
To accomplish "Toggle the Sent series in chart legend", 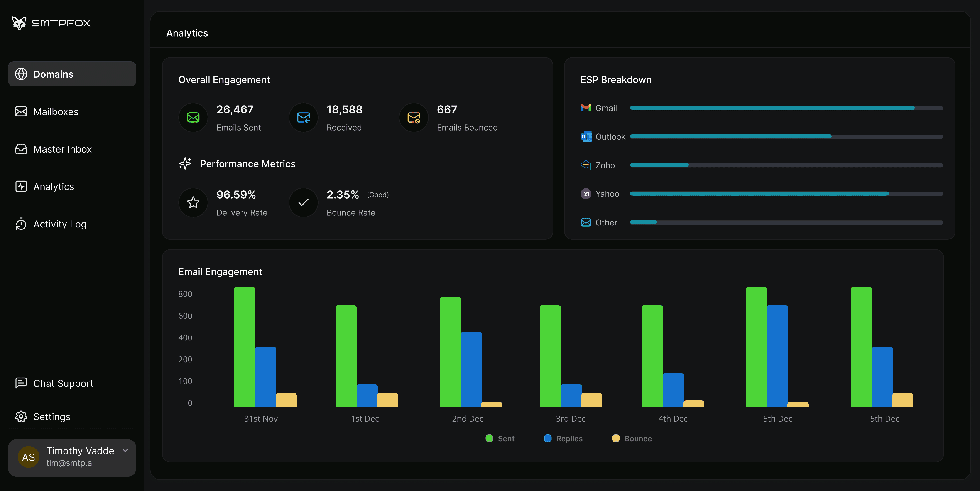I will pos(500,439).
